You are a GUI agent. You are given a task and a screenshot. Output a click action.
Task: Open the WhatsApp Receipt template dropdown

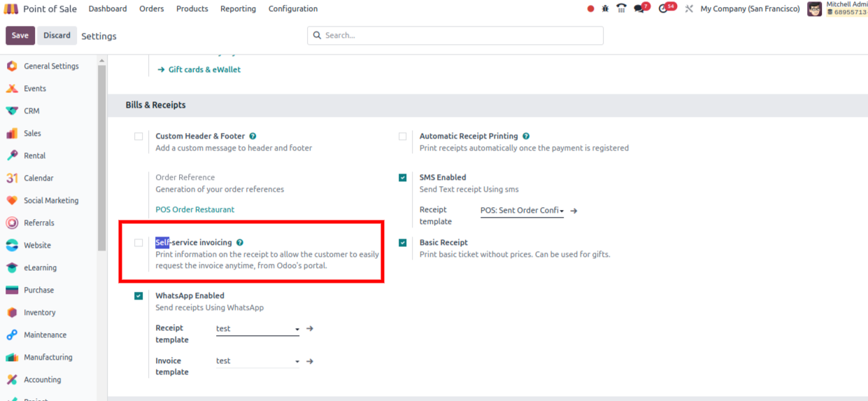click(257, 329)
